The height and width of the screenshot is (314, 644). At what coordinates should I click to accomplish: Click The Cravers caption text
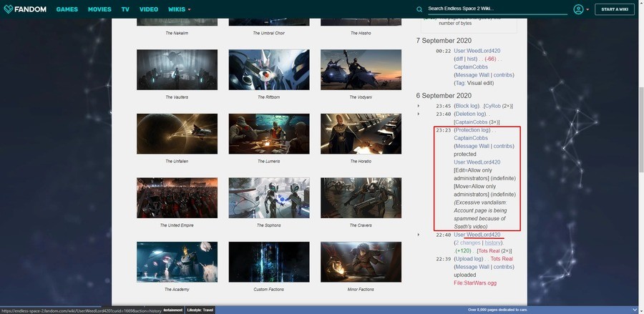361,225
